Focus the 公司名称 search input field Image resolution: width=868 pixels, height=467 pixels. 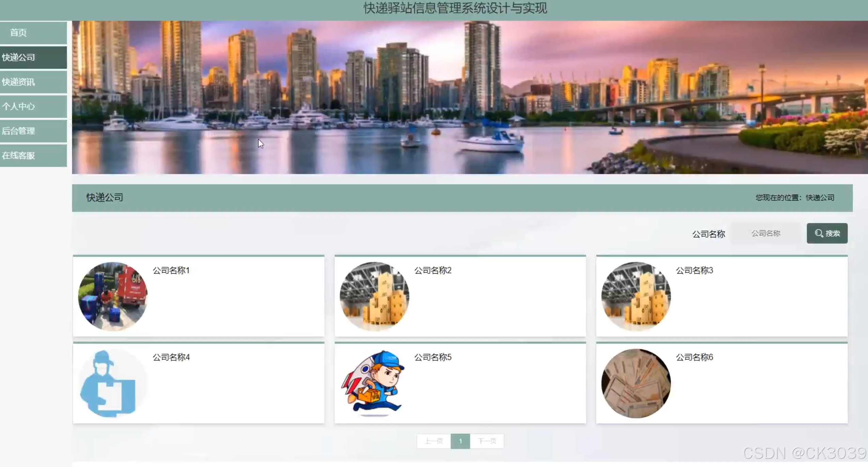[766, 233]
